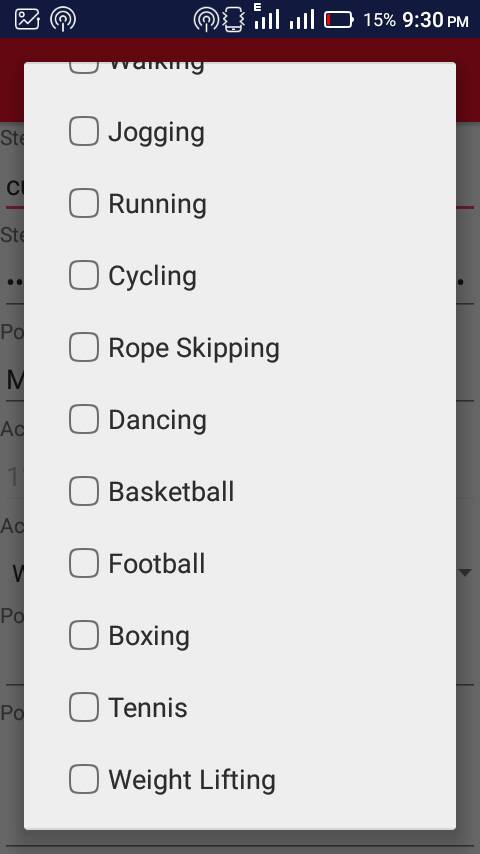Viewport: 480px width, 854px height.
Task: Tick the Running checkbox
Action: [x=84, y=203]
